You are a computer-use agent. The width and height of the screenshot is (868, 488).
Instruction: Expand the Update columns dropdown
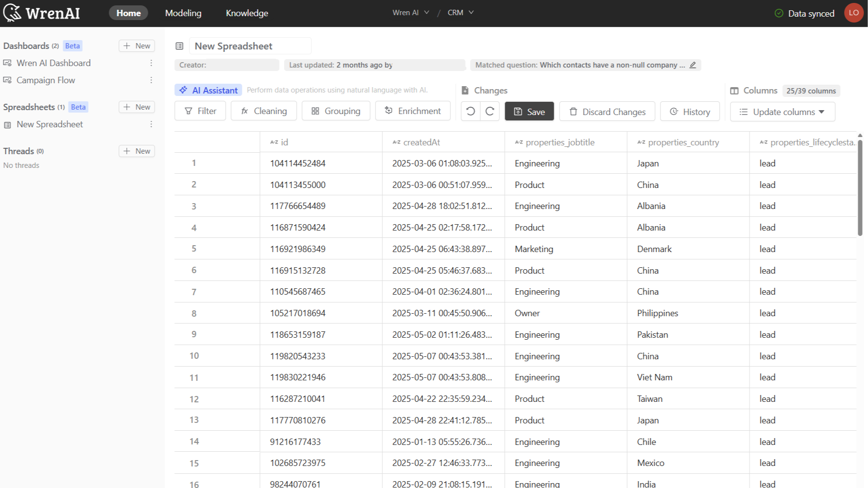782,112
